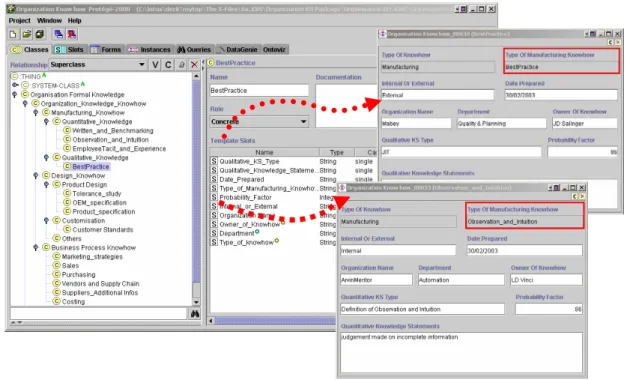Switch to the Forms tab
Image resolution: width=627 pixels, height=380 pixels.
coord(106,50)
